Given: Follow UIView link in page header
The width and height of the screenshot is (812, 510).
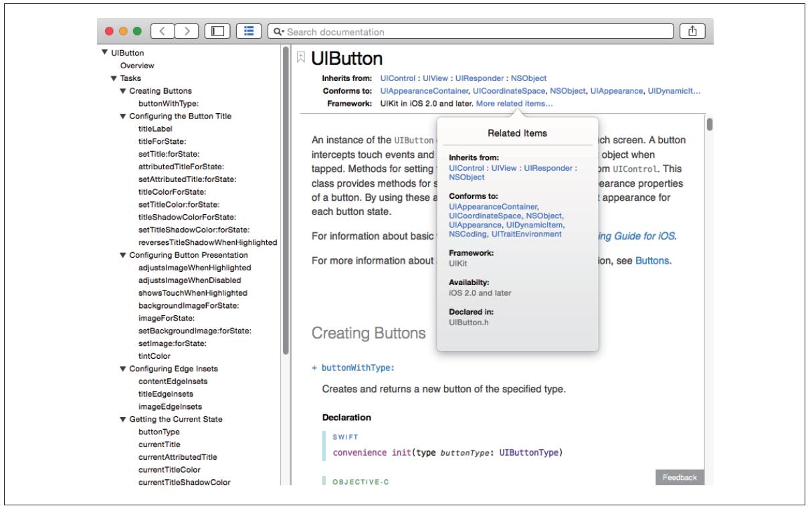Looking at the screenshot, I should coord(435,78).
